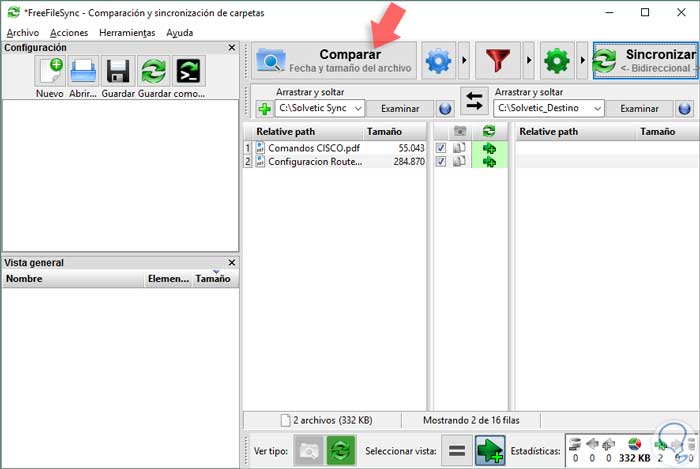
Task: Click the 332 KB statistics value
Action: tap(634, 458)
